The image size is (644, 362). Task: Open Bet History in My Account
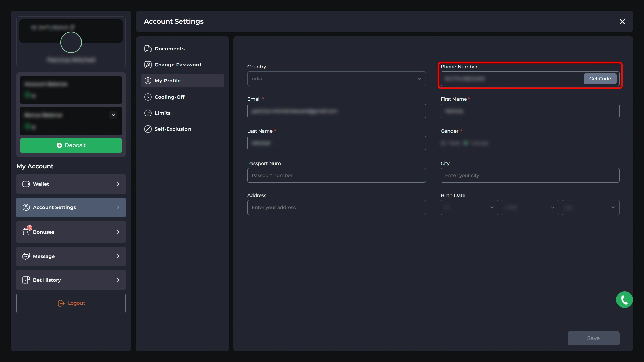[x=71, y=280]
